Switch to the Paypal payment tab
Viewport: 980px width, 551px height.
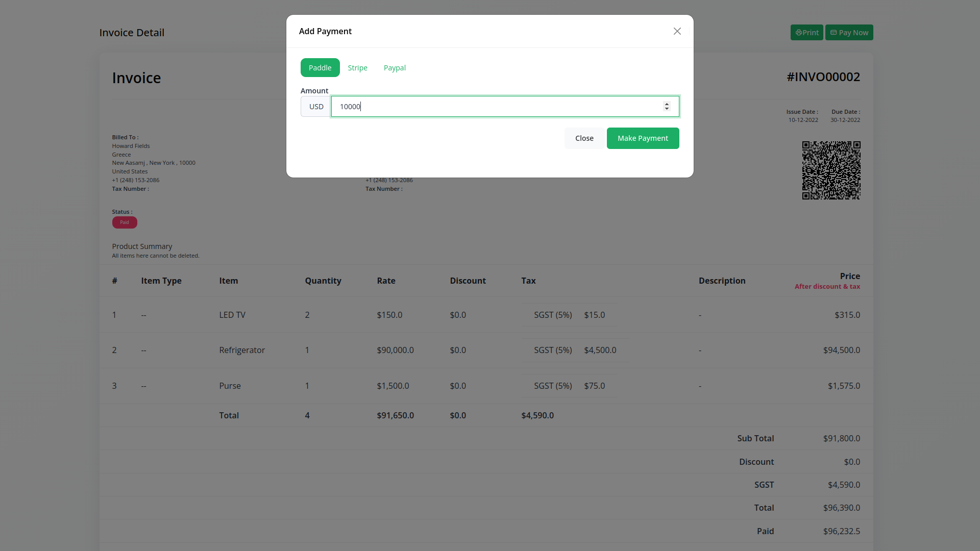pos(395,68)
